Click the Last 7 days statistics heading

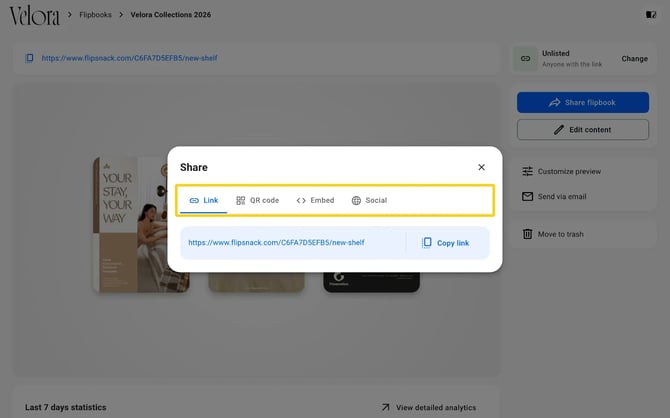click(65, 407)
